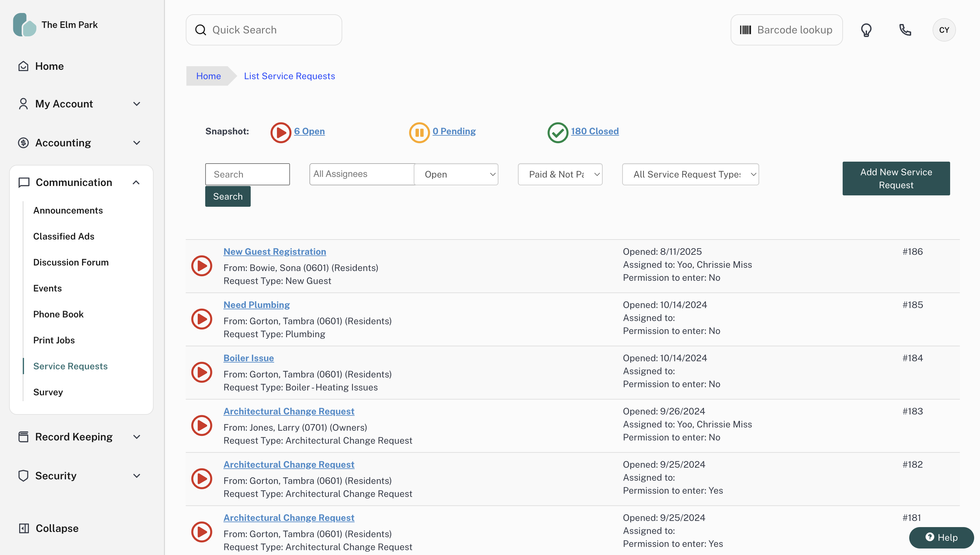Image resolution: width=980 pixels, height=555 pixels.
Task: Click the green Closed checkmark icon
Action: 558,132
